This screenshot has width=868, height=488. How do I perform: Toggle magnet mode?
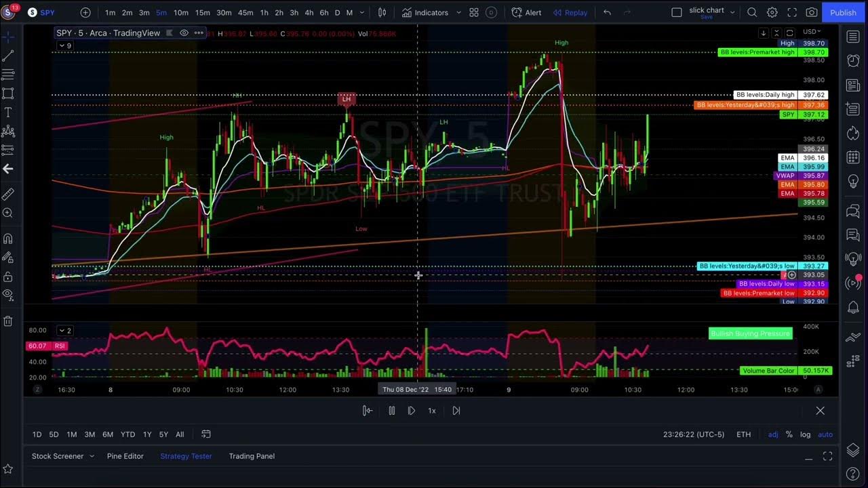pos(8,239)
